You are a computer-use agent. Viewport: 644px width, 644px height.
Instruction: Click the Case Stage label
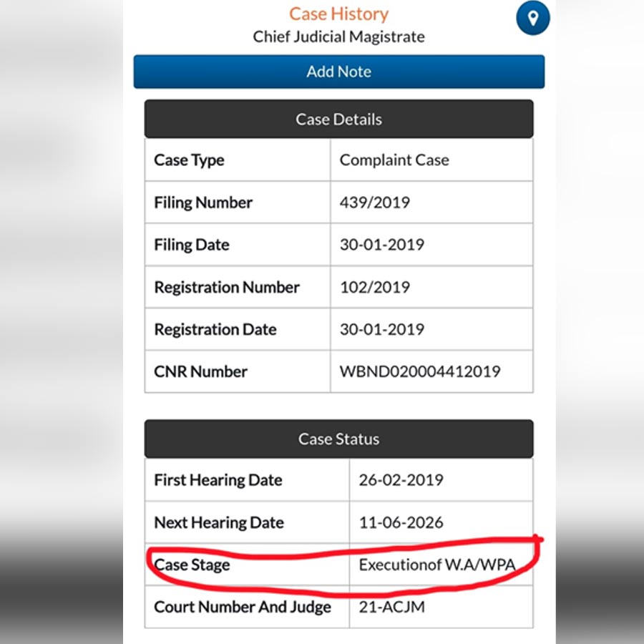(192, 565)
